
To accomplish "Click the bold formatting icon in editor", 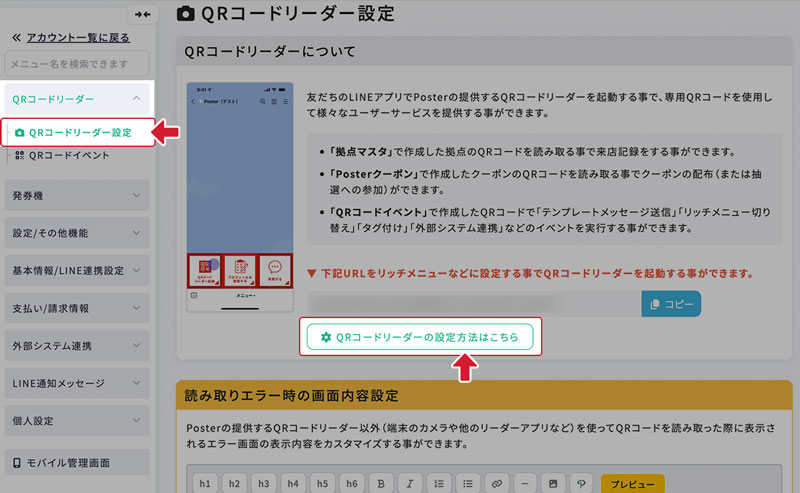I will [378, 483].
